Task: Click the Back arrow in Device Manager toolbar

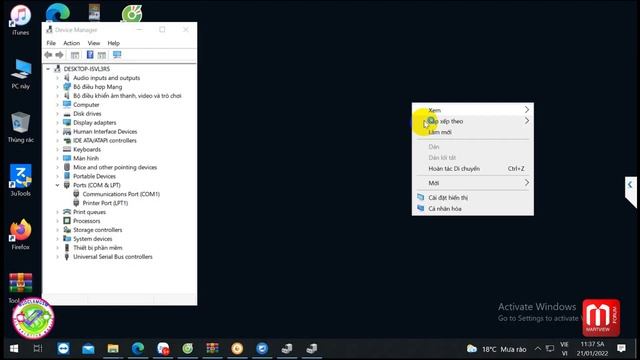Action: point(48,55)
